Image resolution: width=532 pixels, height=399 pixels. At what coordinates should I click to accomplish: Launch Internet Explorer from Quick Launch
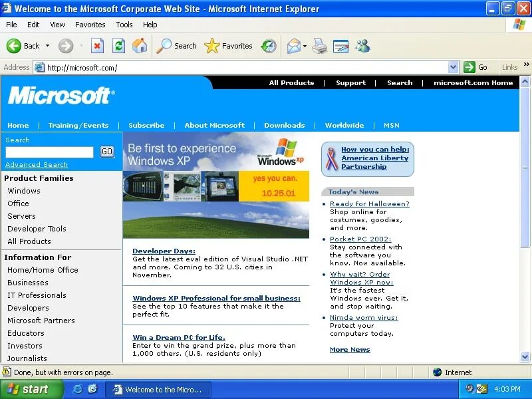77,389
